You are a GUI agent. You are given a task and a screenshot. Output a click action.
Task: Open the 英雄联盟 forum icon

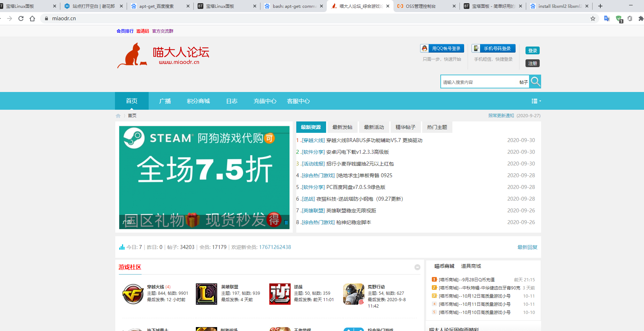(x=207, y=294)
